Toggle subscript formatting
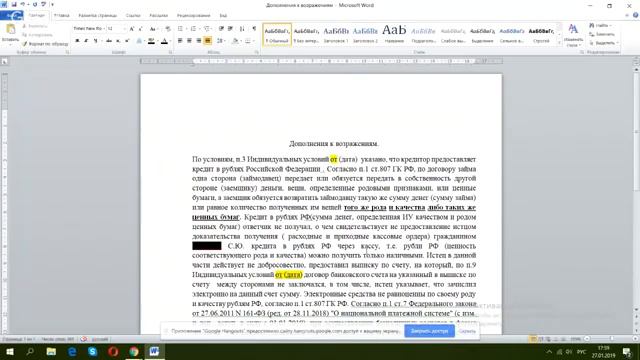Image resolution: width=640 pixels, height=360 pixels. pyautogui.click(x=118, y=41)
